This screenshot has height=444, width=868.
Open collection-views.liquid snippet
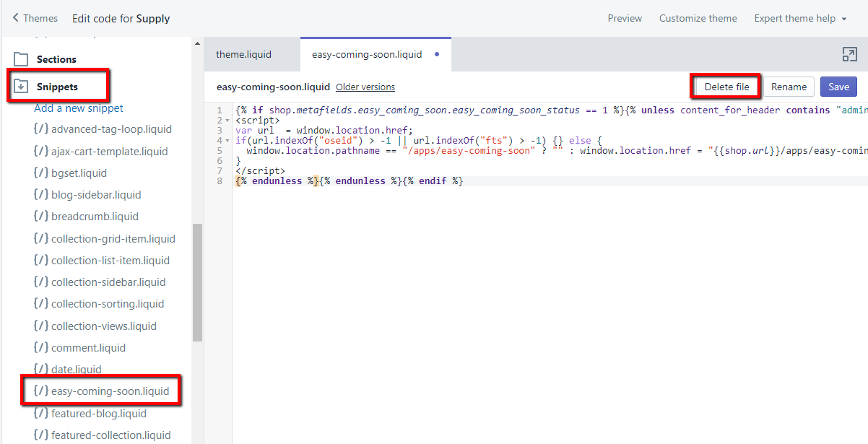[x=104, y=326]
